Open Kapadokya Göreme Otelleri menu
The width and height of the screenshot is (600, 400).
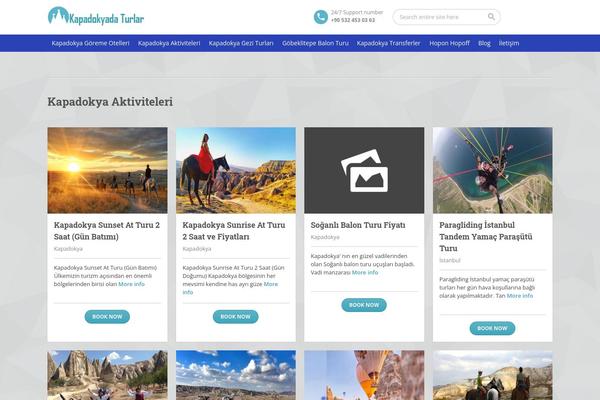coord(90,43)
